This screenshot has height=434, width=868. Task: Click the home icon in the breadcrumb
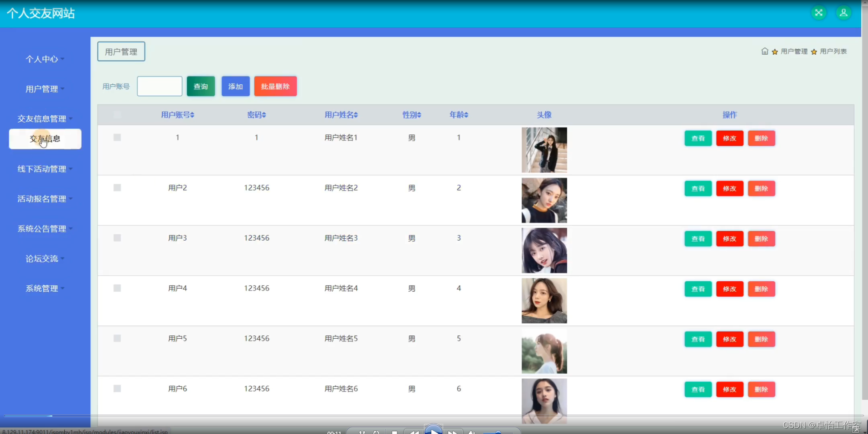(765, 52)
